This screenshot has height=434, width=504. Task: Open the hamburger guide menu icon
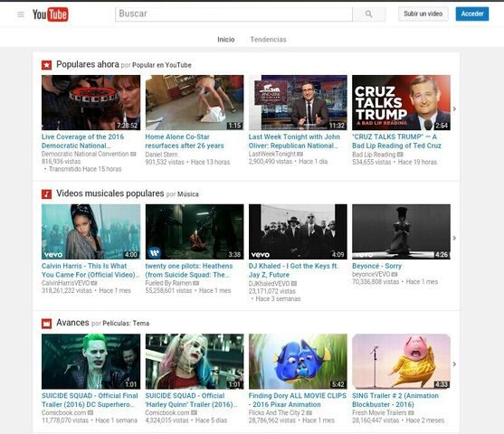coord(21,14)
